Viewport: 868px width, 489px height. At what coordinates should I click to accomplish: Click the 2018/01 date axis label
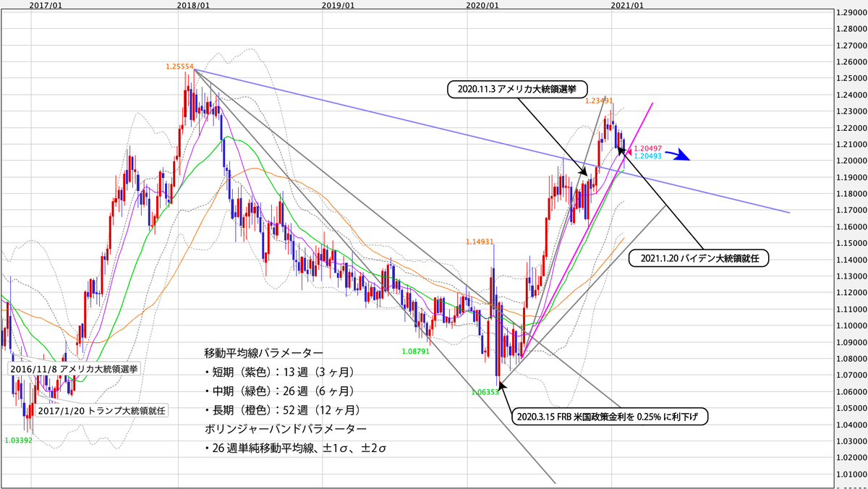pos(193,5)
